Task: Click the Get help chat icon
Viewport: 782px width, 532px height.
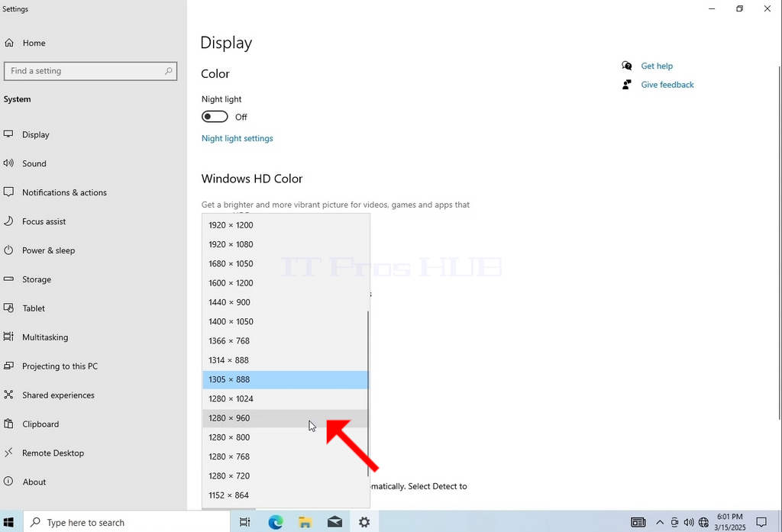Action: (627, 66)
